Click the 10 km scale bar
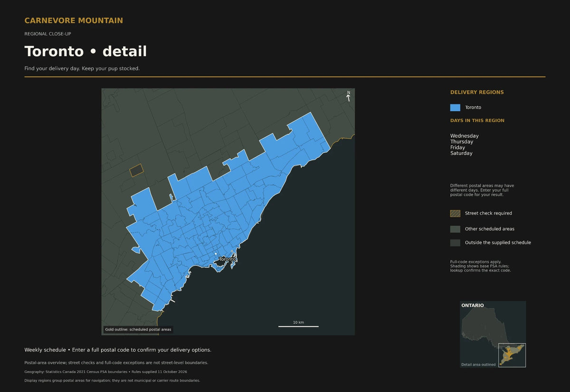570x392 pixels. 298,325
